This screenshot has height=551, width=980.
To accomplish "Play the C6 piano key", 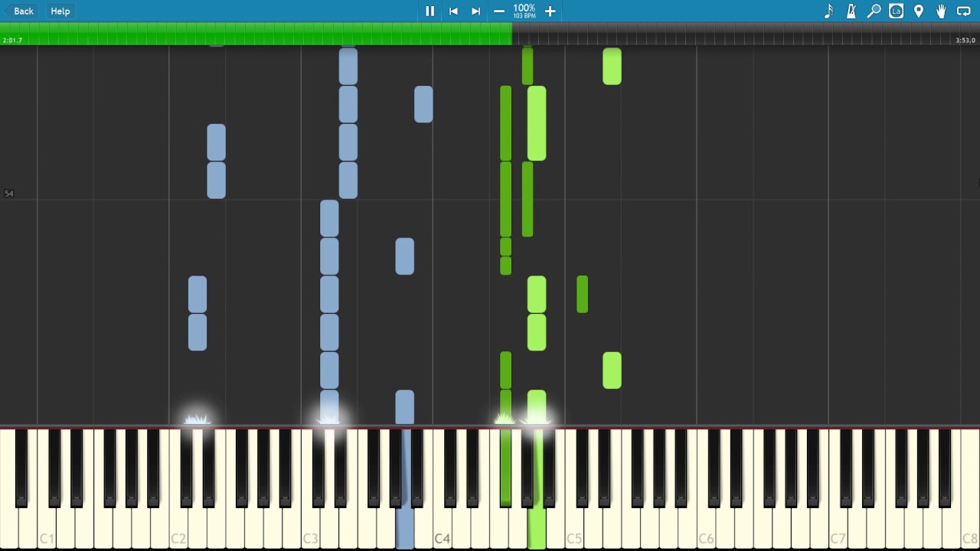I will tap(705, 528).
